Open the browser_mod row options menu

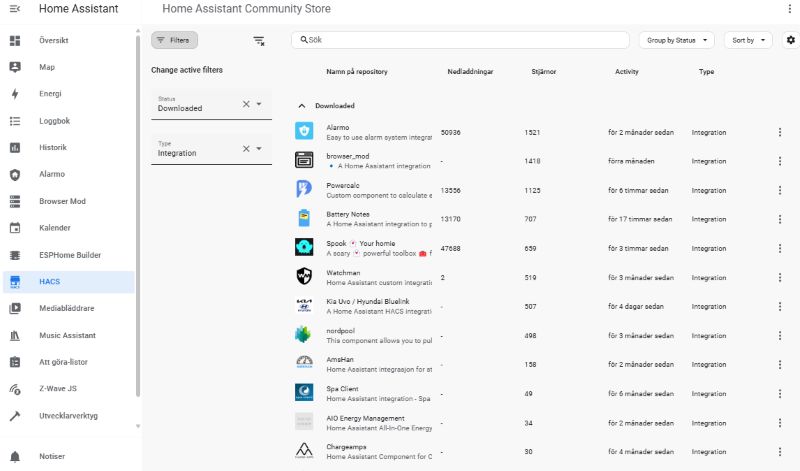[x=780, y=161]
